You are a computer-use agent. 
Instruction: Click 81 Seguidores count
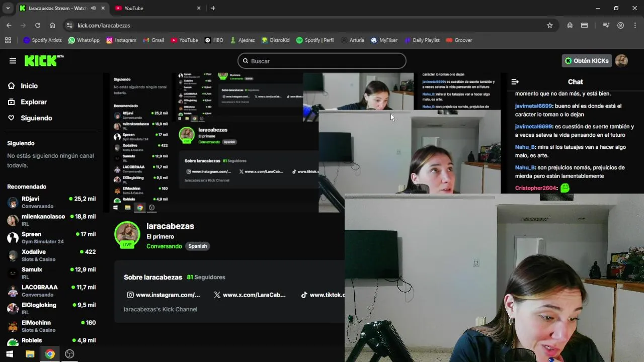coord(206,277)
